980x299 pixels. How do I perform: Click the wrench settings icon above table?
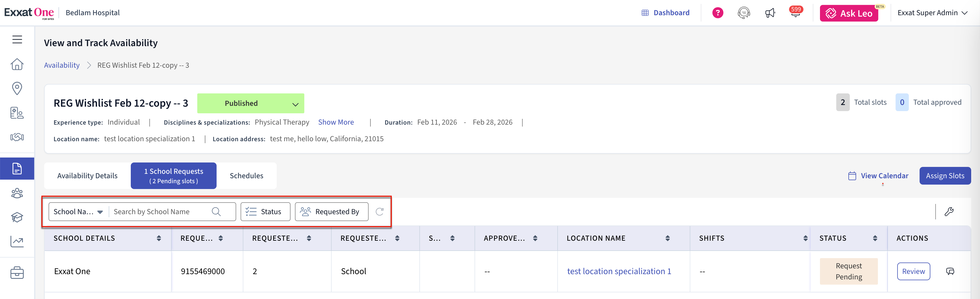point(949,212)
